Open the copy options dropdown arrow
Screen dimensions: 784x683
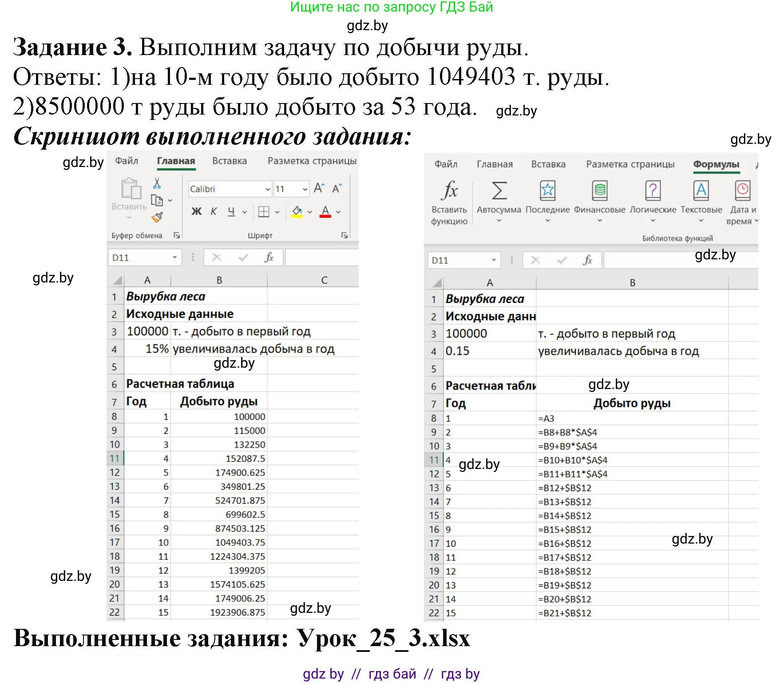coord(170,201)
